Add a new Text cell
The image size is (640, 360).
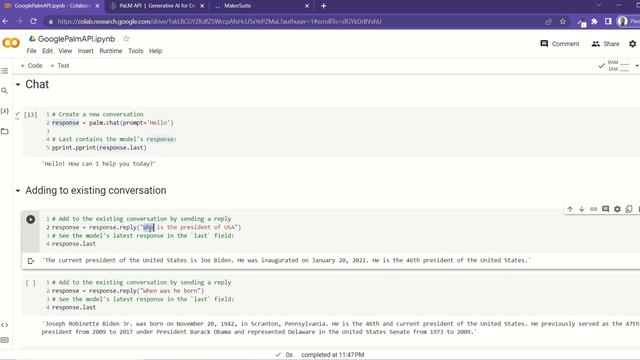pos(60,66)
